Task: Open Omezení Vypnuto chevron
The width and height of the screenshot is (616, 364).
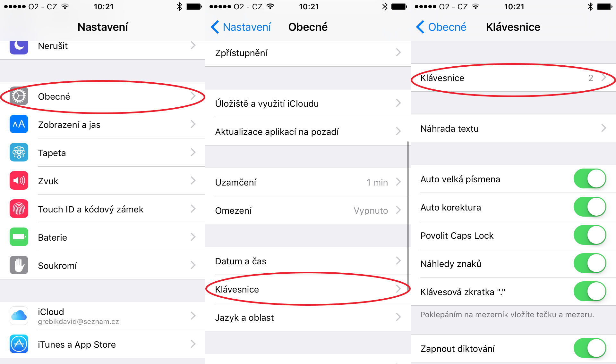Action: click(x=398, y=210)
